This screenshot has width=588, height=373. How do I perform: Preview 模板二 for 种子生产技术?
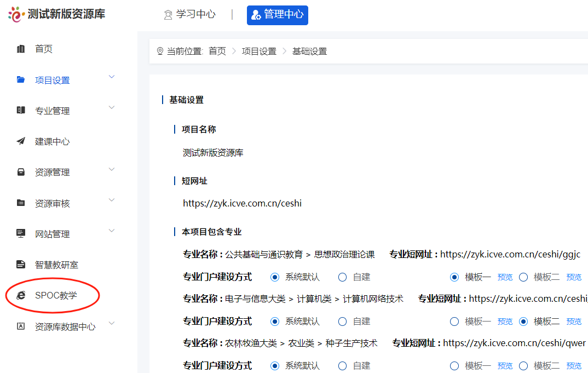(x=574, y=366)
